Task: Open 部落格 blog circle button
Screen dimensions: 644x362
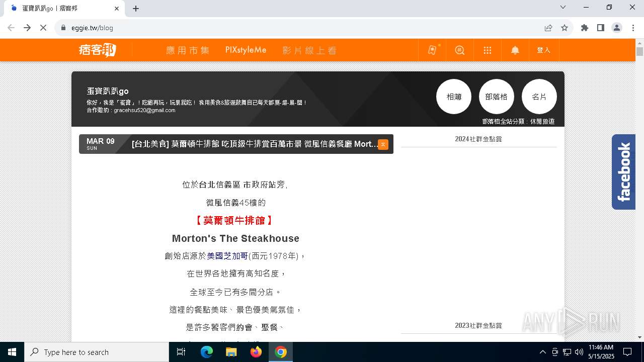Action: click(497, 97)
